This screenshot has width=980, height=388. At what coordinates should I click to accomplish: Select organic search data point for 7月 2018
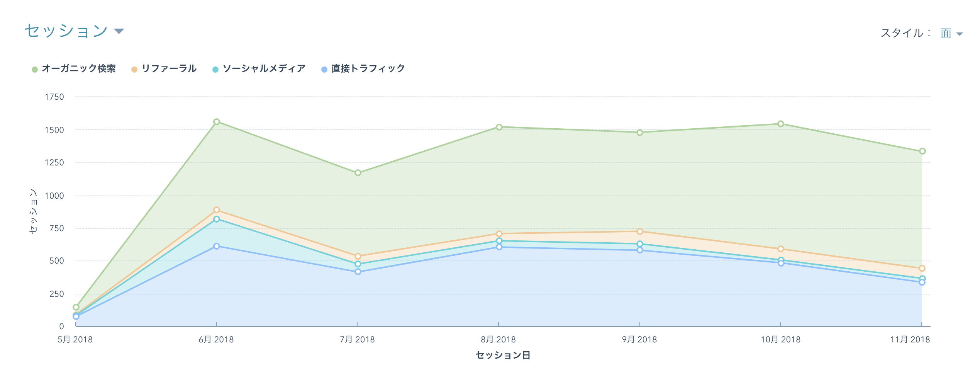[x=358, y=173]
